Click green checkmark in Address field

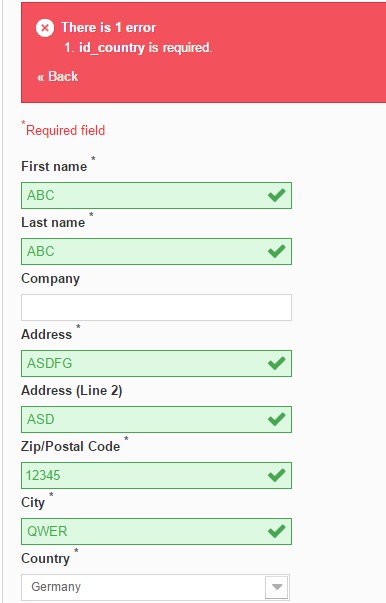[x=276, y=363]
